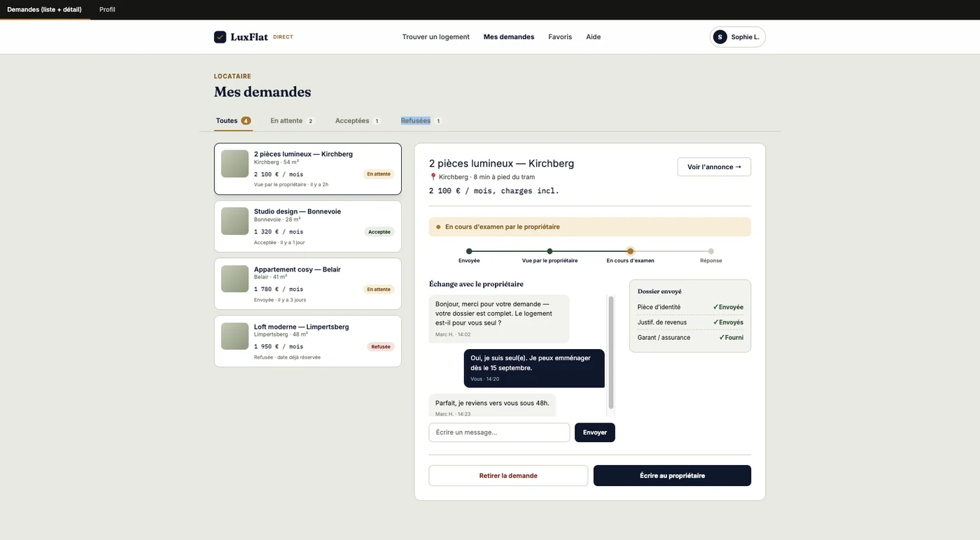This screenshot has width=980, height=540.
Task: Click the Studio design Bonnevoie thumbnail
Action: [235, 221]
